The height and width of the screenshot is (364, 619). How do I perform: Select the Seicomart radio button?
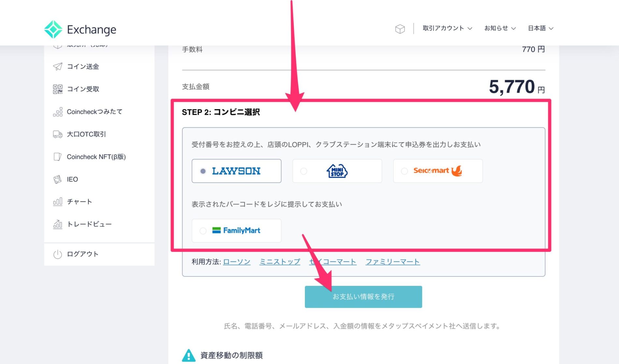(404, 171)
